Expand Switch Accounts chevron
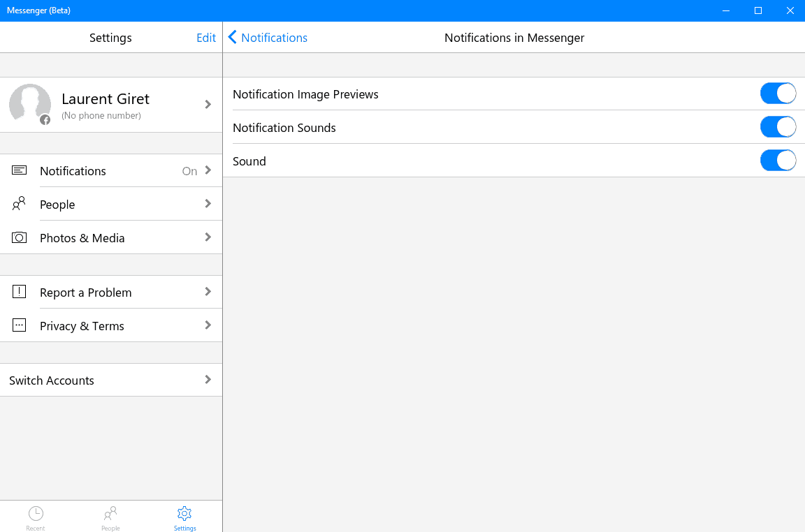805x532 pixels. pyautogui.click(x=208, y=379)
